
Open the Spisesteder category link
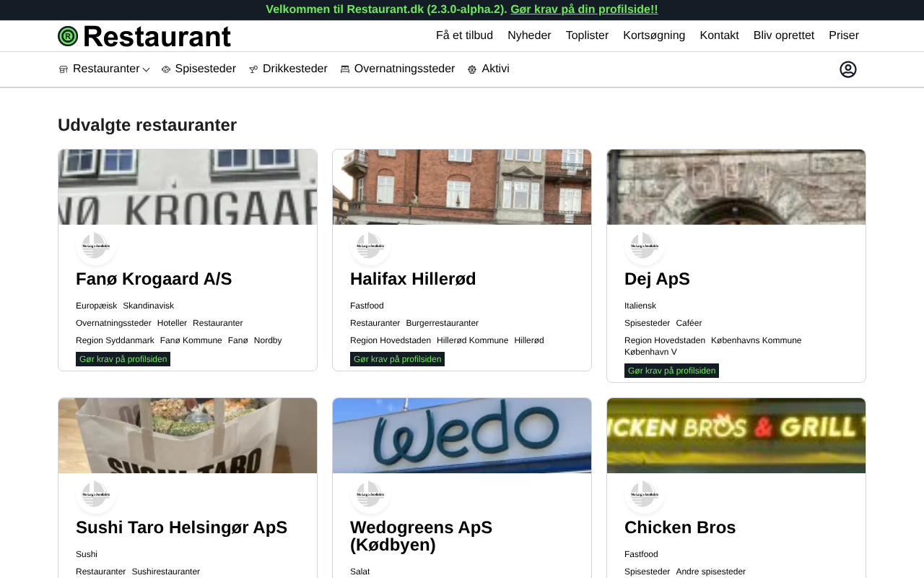205,69
